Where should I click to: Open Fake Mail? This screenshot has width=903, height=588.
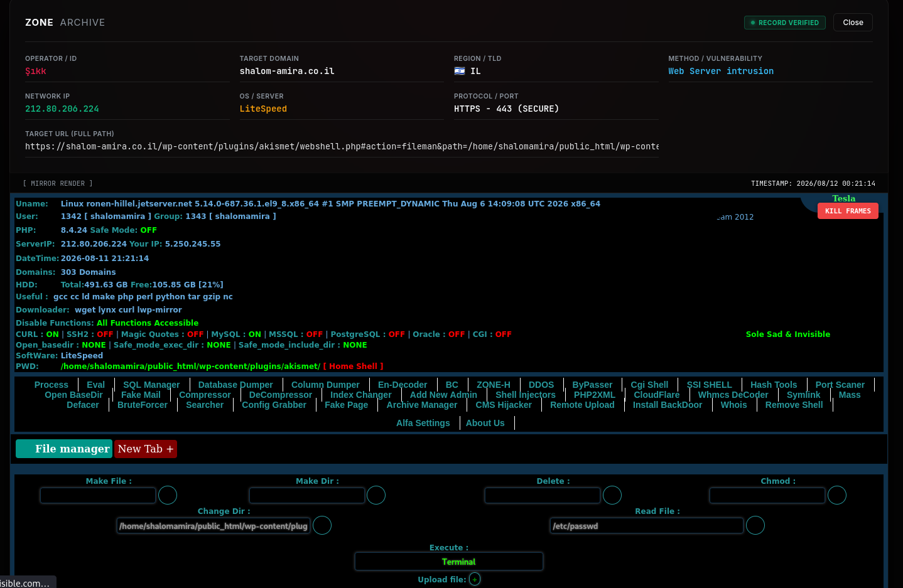tap(141, 395)
